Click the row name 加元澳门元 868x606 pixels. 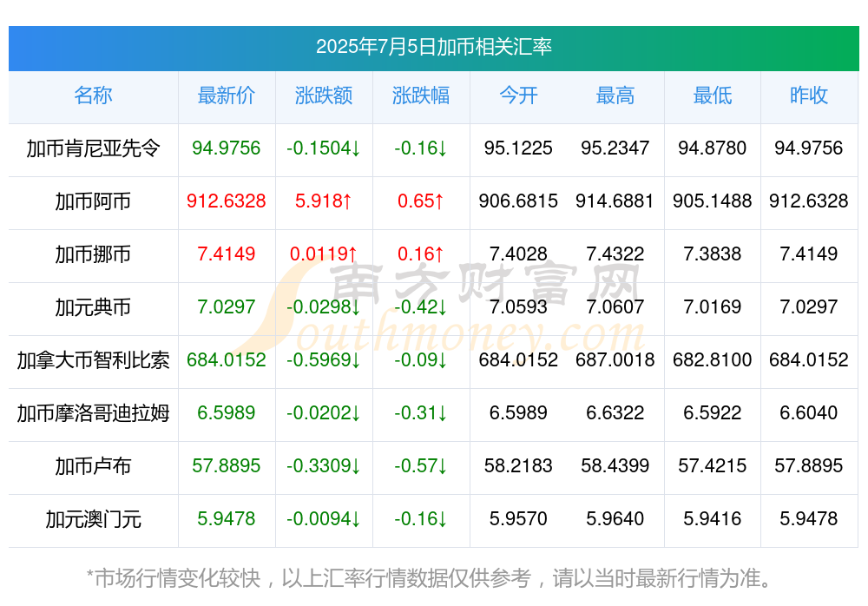coord(93,519)
